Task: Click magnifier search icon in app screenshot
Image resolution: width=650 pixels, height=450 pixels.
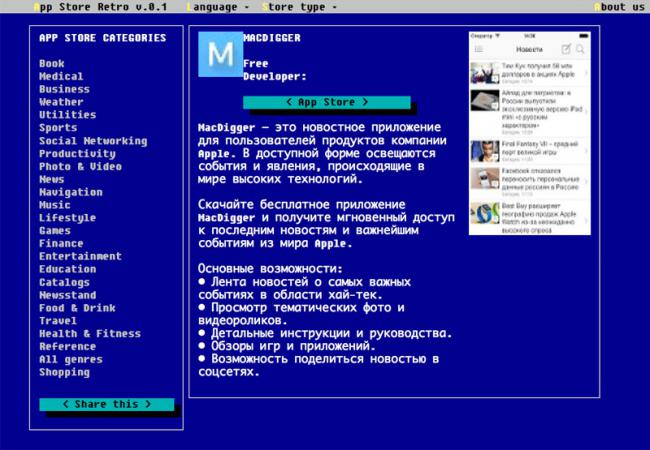Action: tap(578, 49)
